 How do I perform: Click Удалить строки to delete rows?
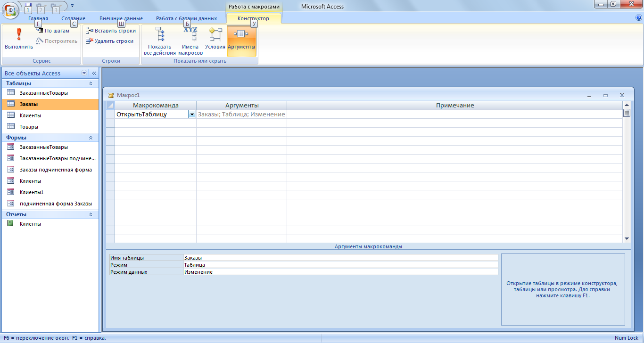[110, 41]
